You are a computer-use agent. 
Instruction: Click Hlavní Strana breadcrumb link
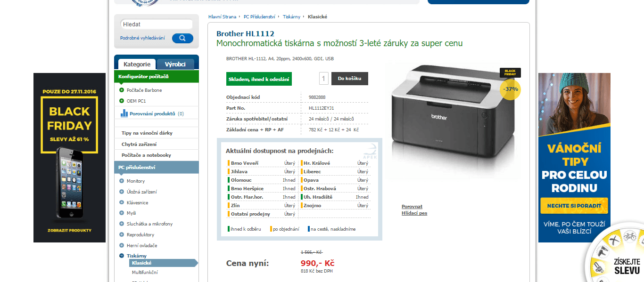[222, 17]
